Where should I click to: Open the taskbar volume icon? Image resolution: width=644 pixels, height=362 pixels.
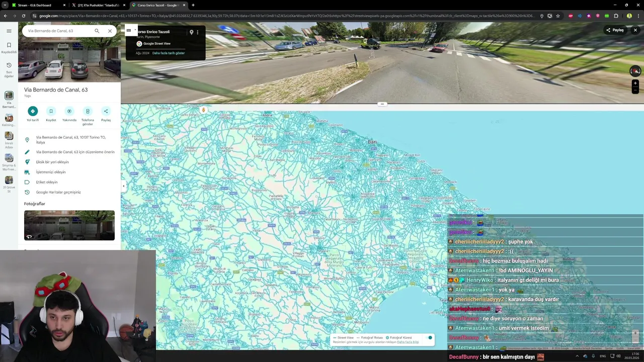pyautogui.click(x=618, y=356)
